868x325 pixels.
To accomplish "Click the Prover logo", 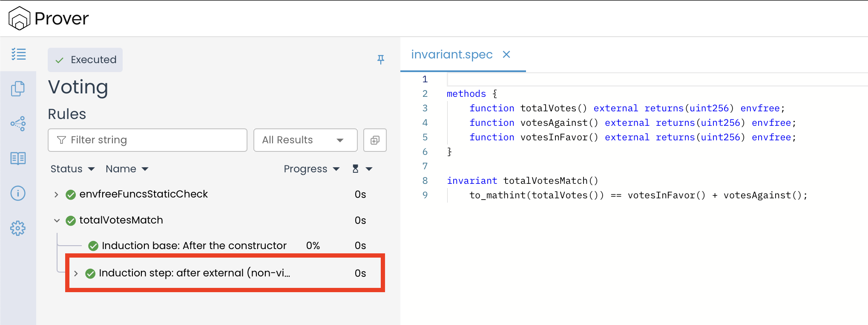I will tap(49, 18).
